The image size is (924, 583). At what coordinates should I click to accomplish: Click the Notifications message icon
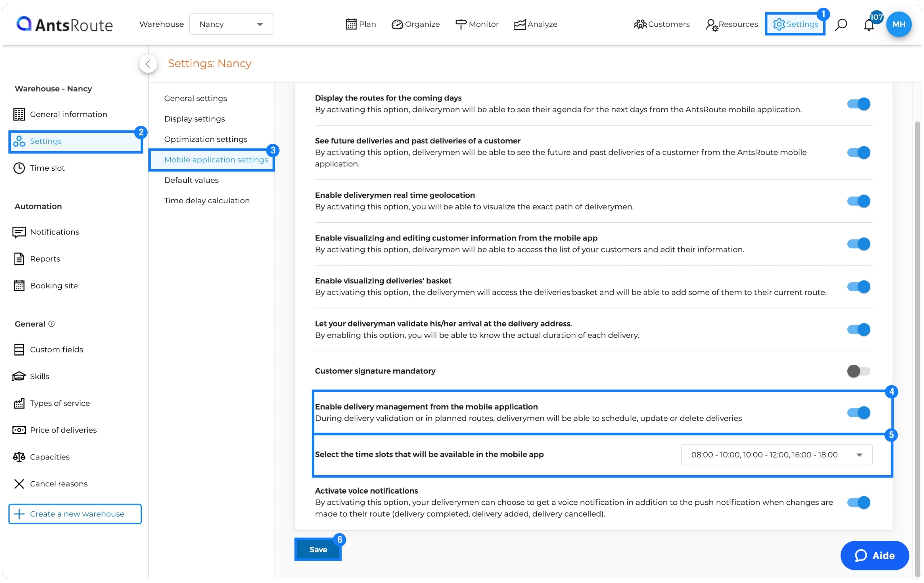[19, 232]
